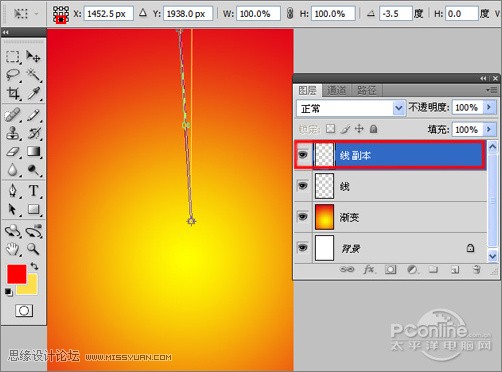Create new fill or adjustment layer
Screen dimensions: 502x372
(x=412, y=269)
